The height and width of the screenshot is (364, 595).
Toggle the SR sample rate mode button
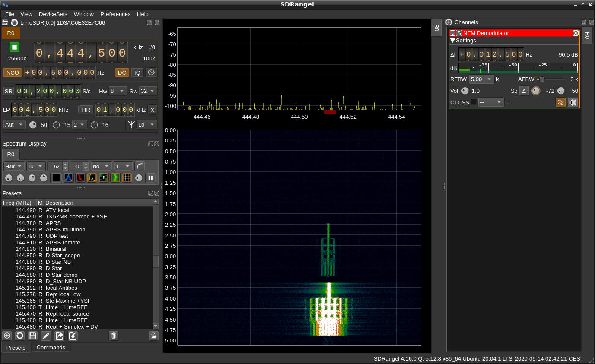pyautogui.click(x=9, y=91)
